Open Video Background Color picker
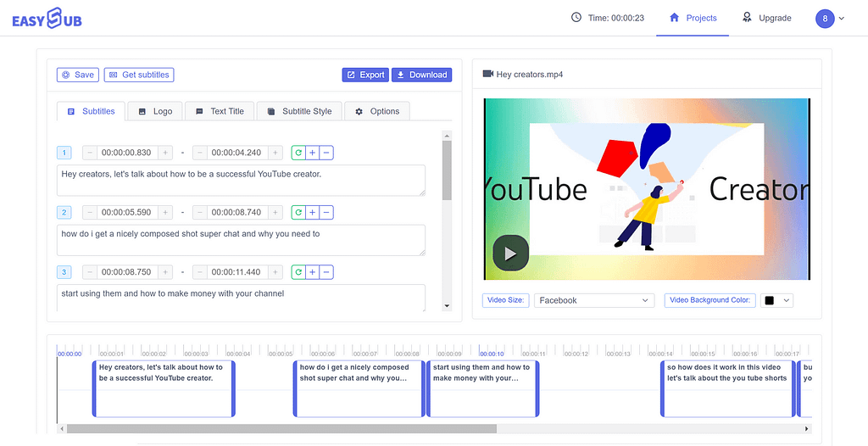This screenshot has width=868, height=446. (776, 300)
